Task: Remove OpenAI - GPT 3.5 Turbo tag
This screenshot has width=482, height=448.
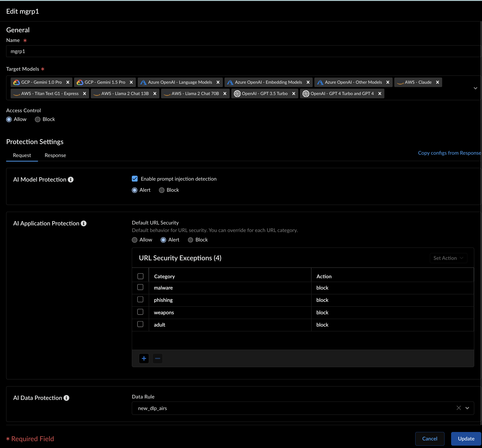Action: (x=293, y=94)
